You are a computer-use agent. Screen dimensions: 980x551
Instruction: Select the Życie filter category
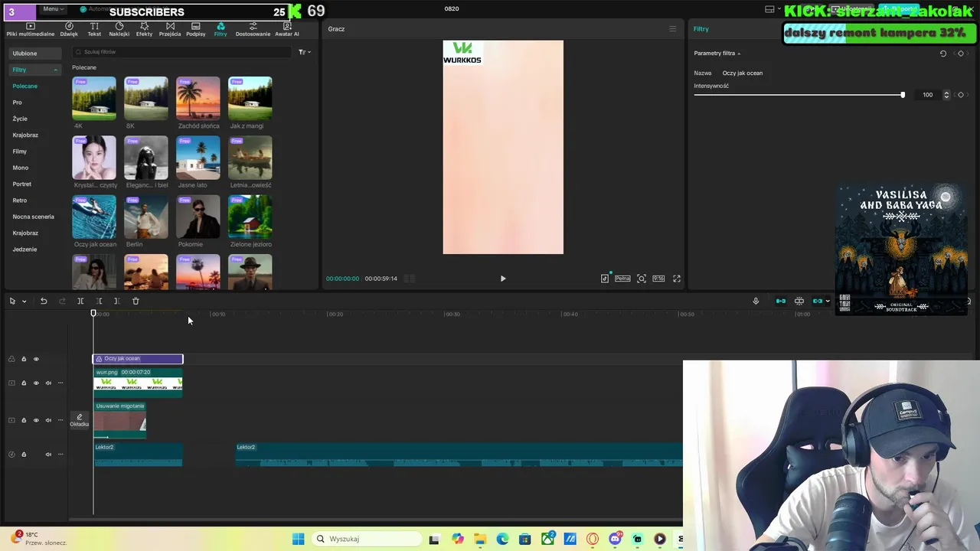pyautogui.click(x=20, y=119)
